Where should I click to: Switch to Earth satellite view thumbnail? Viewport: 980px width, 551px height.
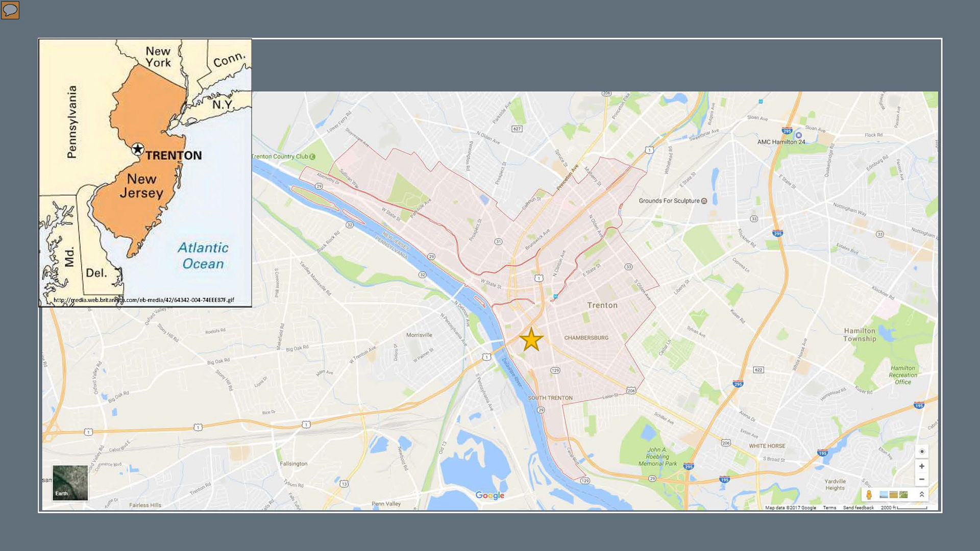pyautogui.click(x=70, y=483)
